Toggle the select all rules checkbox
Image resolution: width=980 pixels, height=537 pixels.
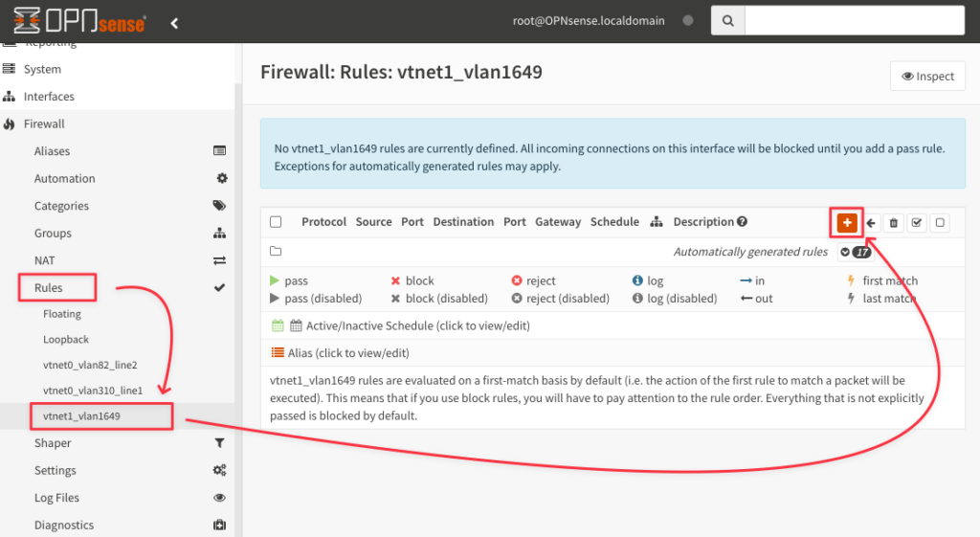point(276,222)
